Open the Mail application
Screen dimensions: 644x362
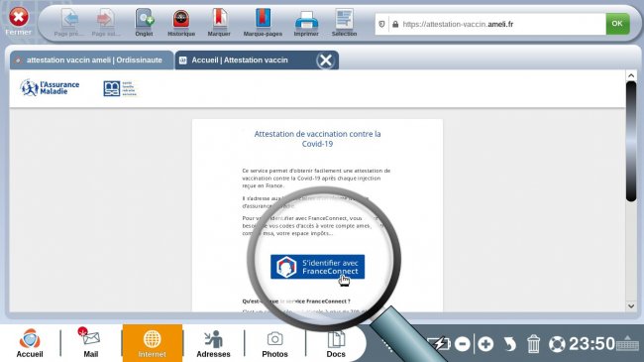91,343
